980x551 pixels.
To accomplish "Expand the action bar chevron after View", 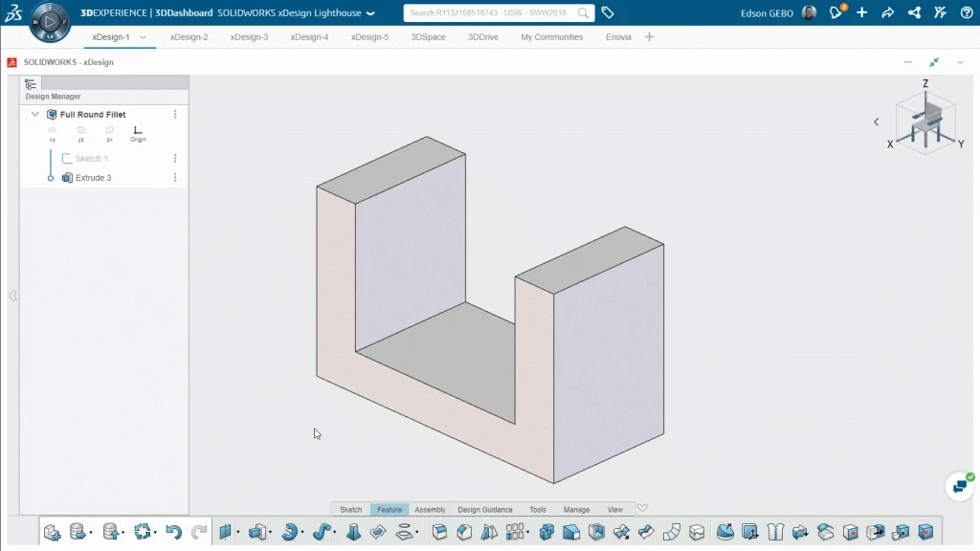I will click(x=642, y=508).
